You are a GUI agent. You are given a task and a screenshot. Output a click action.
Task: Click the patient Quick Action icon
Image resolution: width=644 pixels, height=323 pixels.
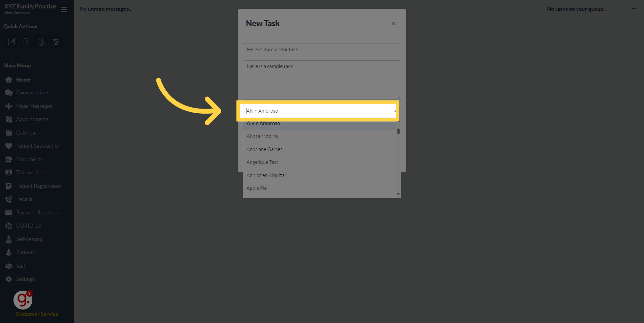click(41, 41)
